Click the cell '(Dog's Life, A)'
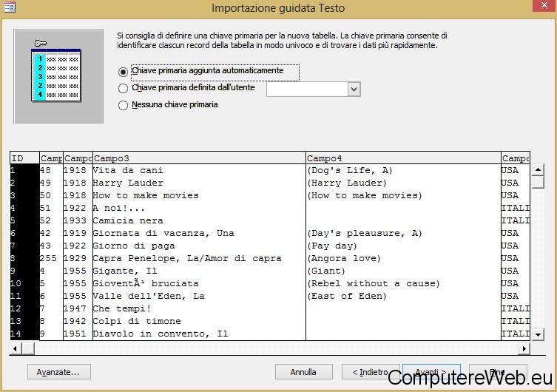Screen dimensions: 557x392 [x=404, y=170]
